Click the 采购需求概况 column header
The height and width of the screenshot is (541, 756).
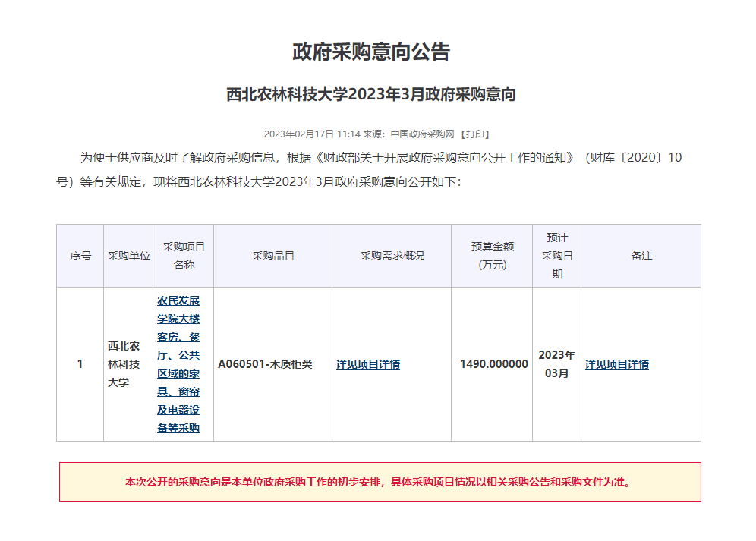392,256
